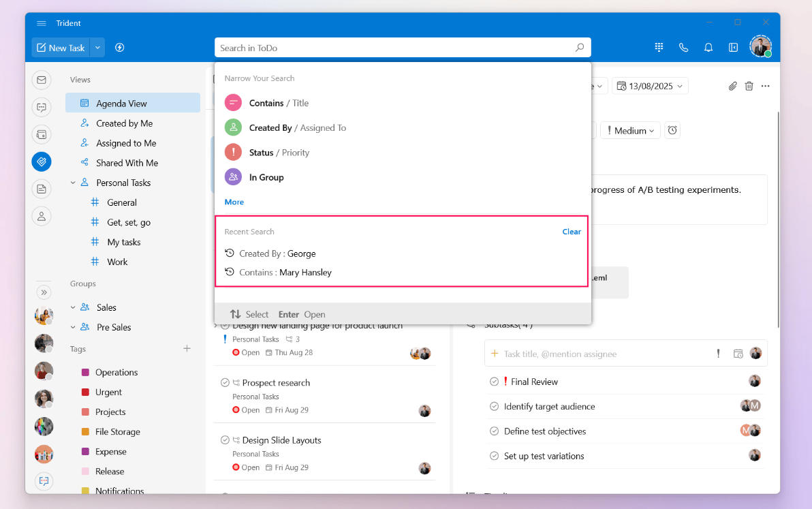Mark Set up test variations complete
This screenshot has height=509, width=812.
coord(494,456)
